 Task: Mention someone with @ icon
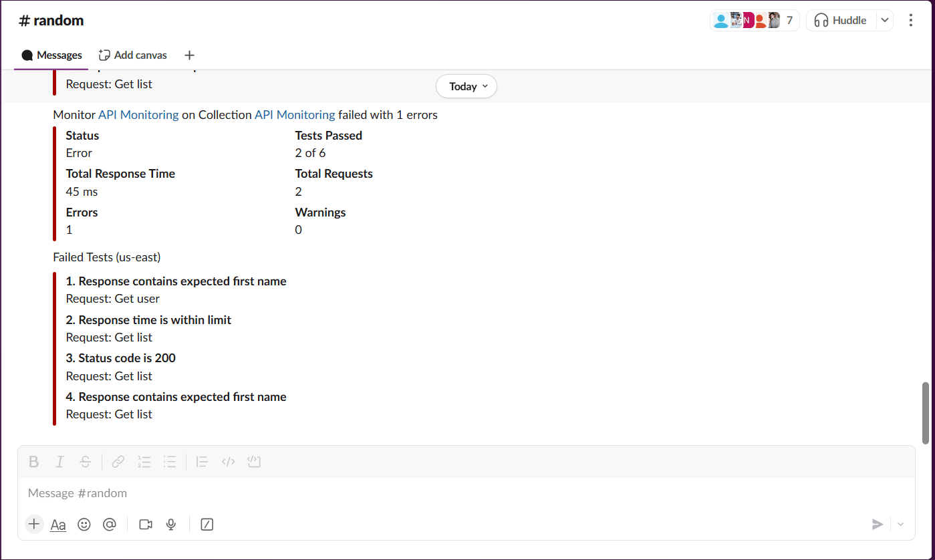click(x=110, y=525)
